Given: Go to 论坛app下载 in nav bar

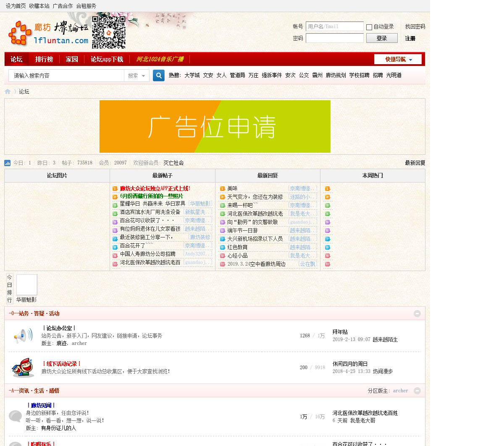Looking at the screenshot, I should 107,59.
